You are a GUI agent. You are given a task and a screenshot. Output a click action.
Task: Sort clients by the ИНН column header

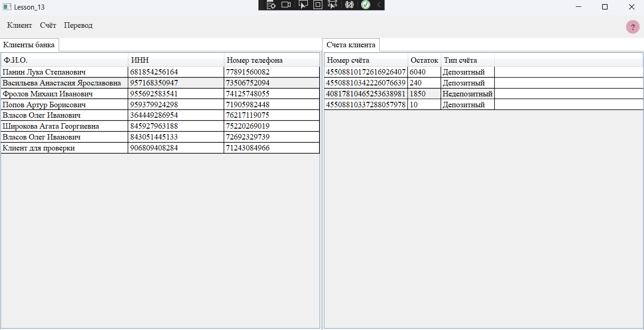[x=176, y=60]
